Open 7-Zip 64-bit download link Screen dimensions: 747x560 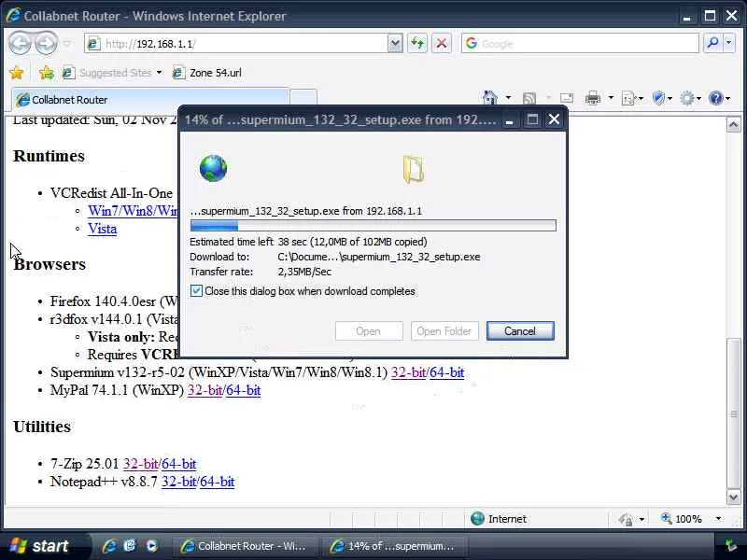(179, 464)
